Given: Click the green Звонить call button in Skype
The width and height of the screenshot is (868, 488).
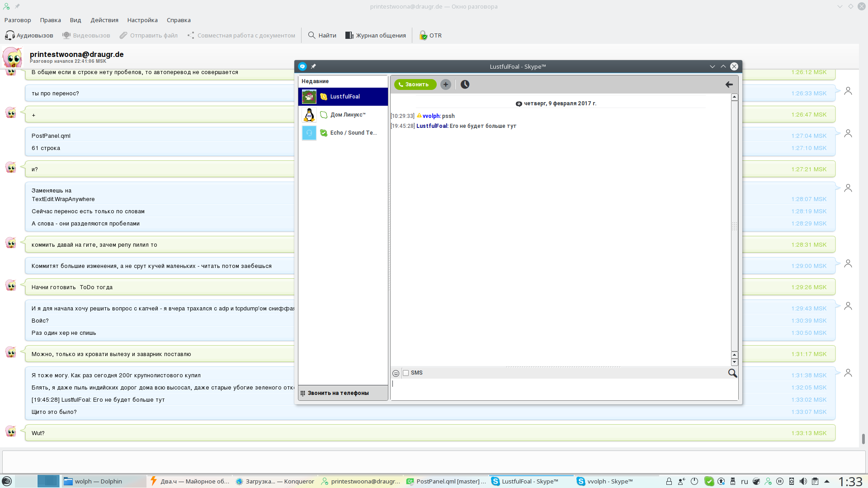Looking at the screenshot, I should pos(415,84).
